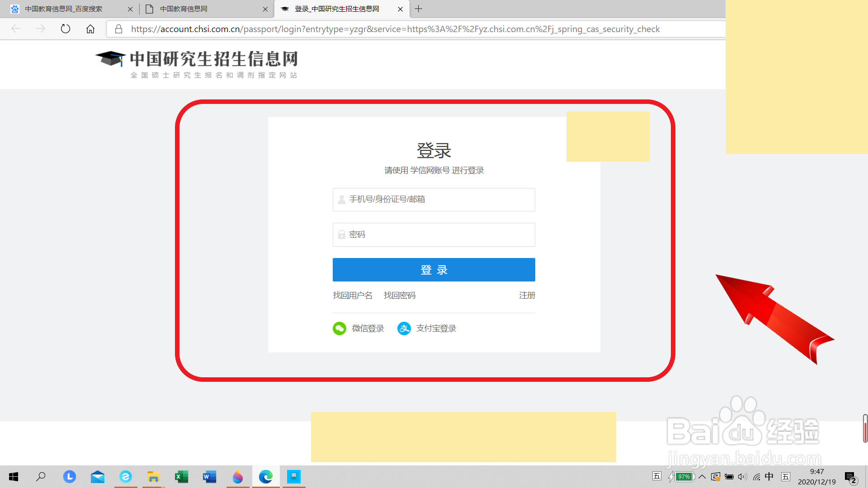Switch to the Baidu search tab

63,9
